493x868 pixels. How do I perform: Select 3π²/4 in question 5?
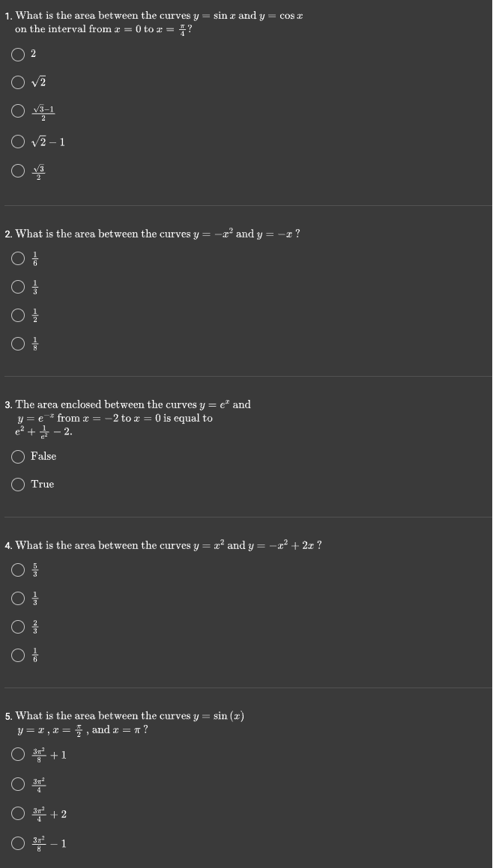click(x=17, y=784)
